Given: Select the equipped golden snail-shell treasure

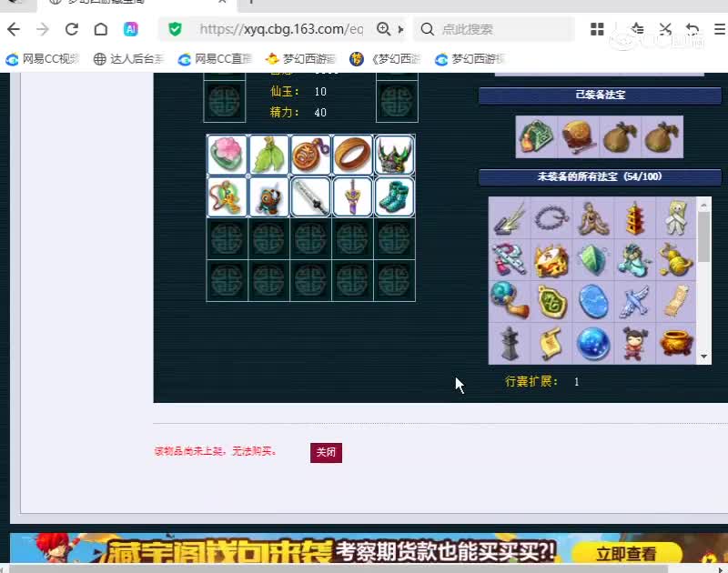Looking at the screenshot, I should pos(579,136).
